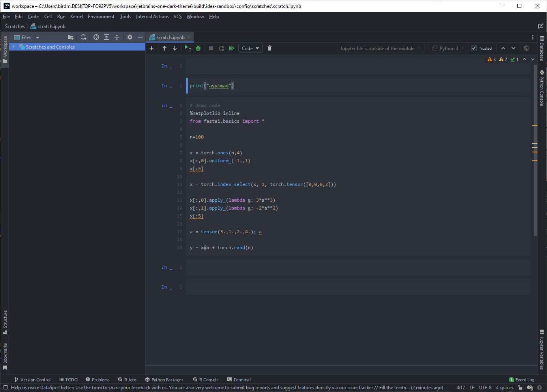Debug the notebook with the bug icon

click(198, 48)
